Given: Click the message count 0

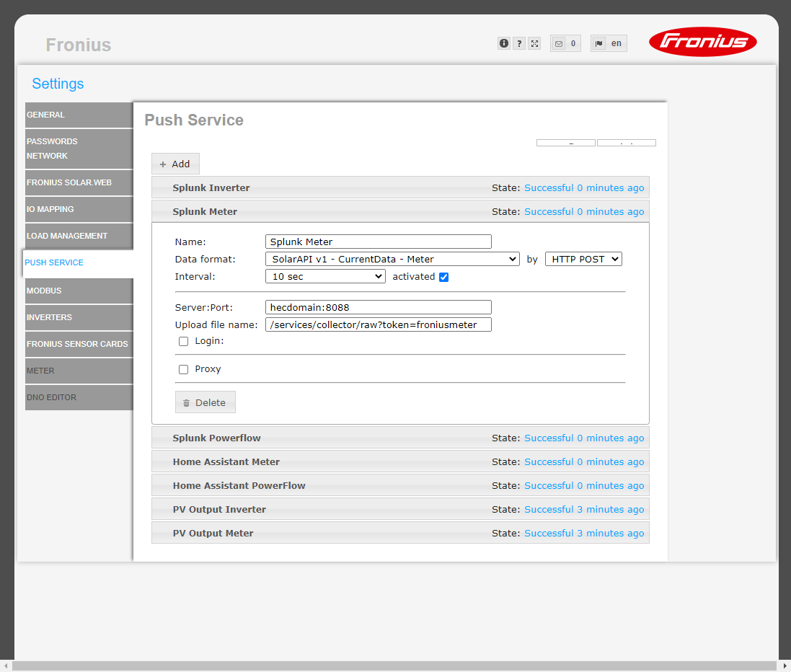Looking at the screenshot, I should coord(573,43).
